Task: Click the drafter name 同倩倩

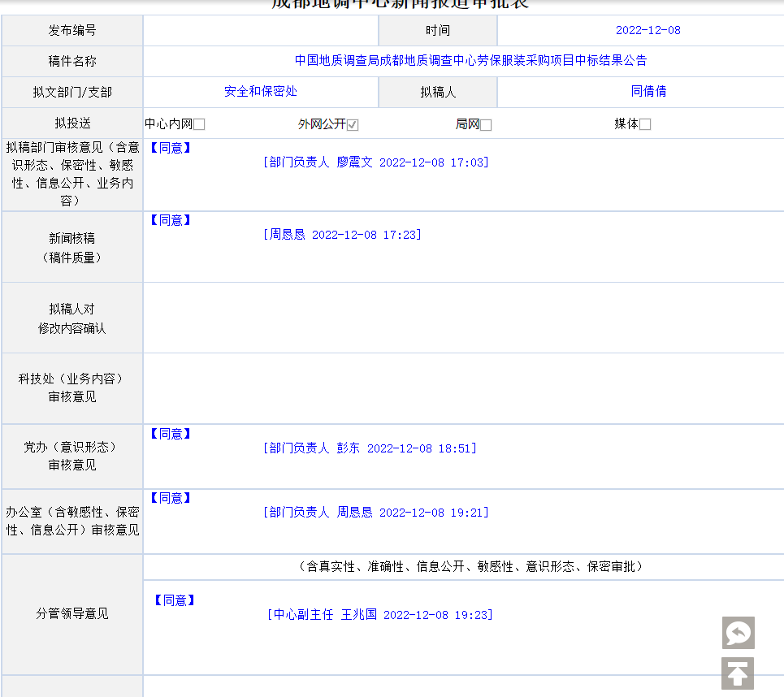Action: coord(648,92)
